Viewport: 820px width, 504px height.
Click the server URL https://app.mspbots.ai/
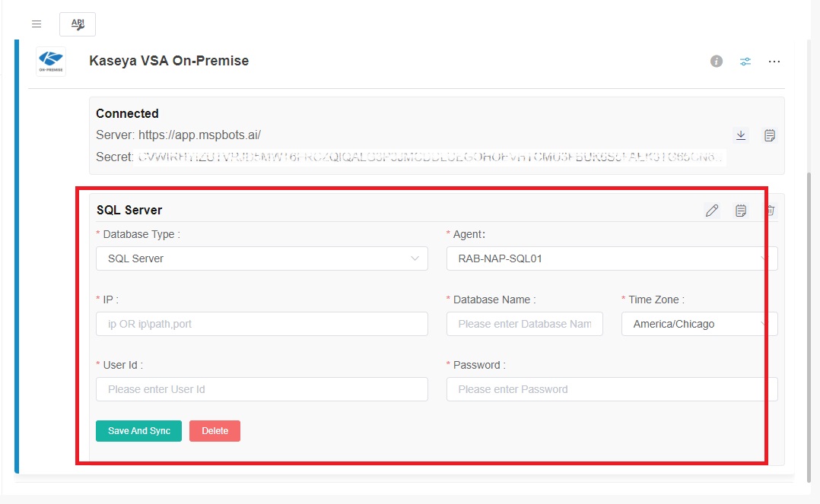(x=200, y=135)
